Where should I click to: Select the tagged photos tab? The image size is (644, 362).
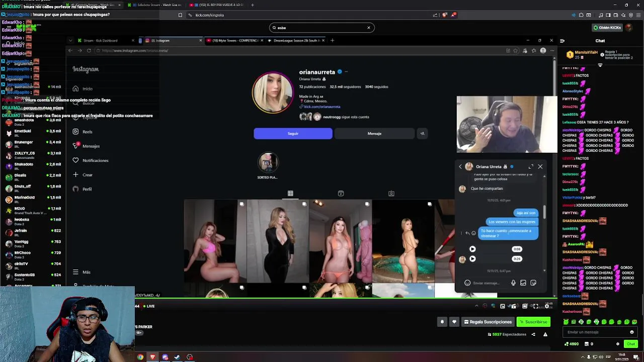pos(391,194)
